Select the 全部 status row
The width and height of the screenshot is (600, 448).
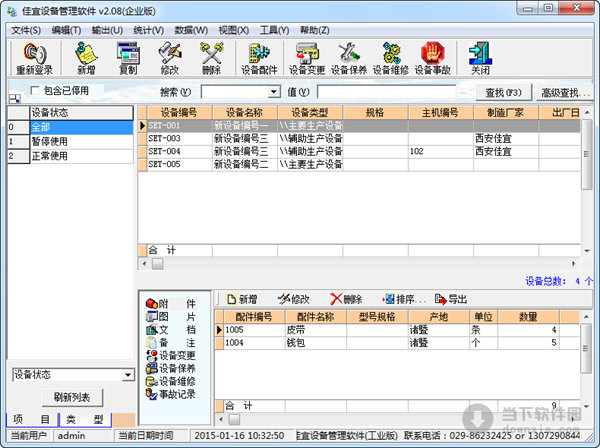70,127
